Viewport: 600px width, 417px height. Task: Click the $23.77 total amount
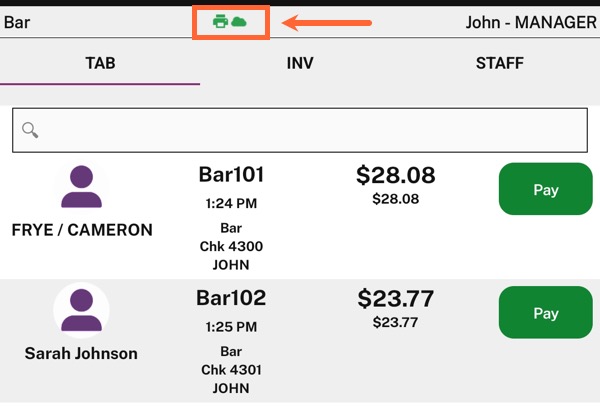click(396, 299)
